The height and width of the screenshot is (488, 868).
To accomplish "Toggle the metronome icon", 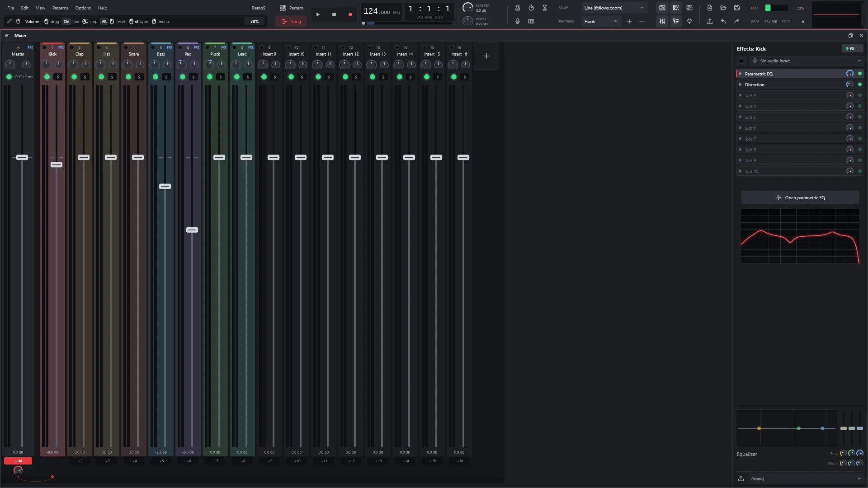I will point(518,8).
